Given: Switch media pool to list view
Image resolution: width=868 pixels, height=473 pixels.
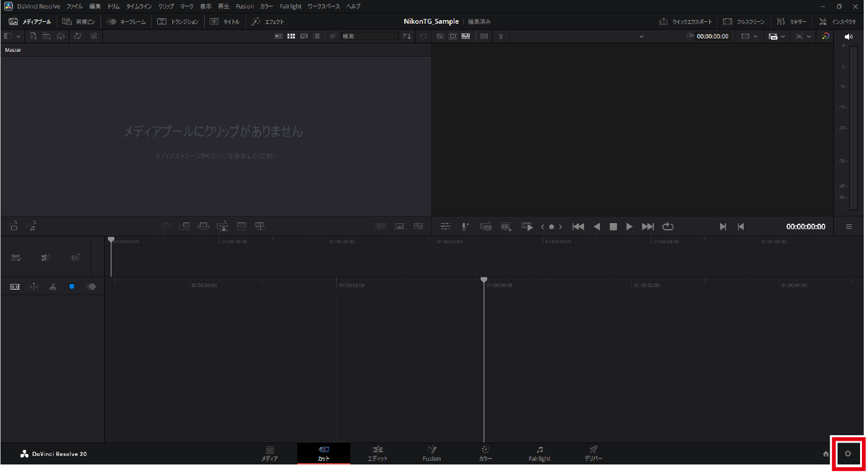Looking at the screenshot, I should 317,37.
